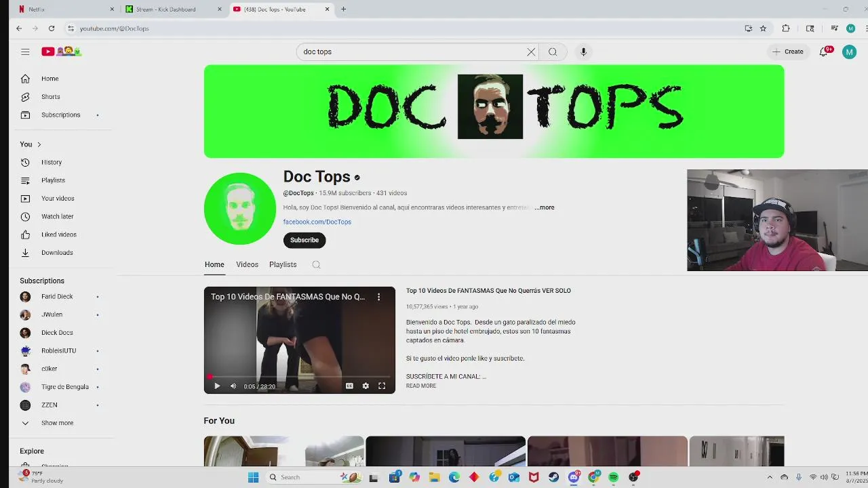
Task: Open the featured video three-dot menu
Action: pos(379,297)
